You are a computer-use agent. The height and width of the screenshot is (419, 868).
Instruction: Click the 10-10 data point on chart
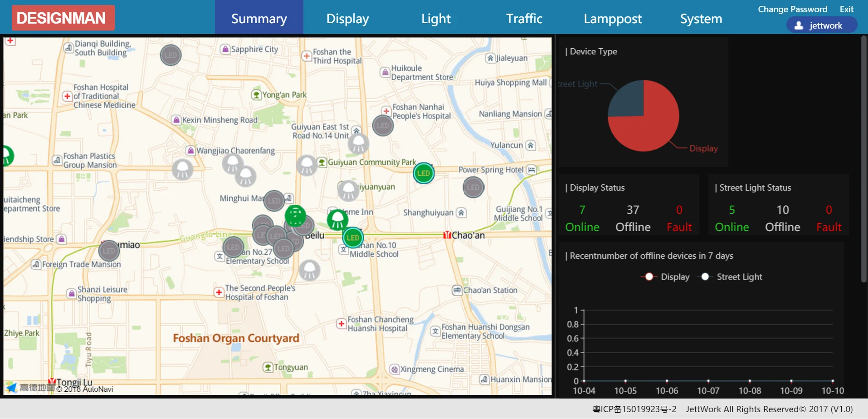(x=833, y=381)
